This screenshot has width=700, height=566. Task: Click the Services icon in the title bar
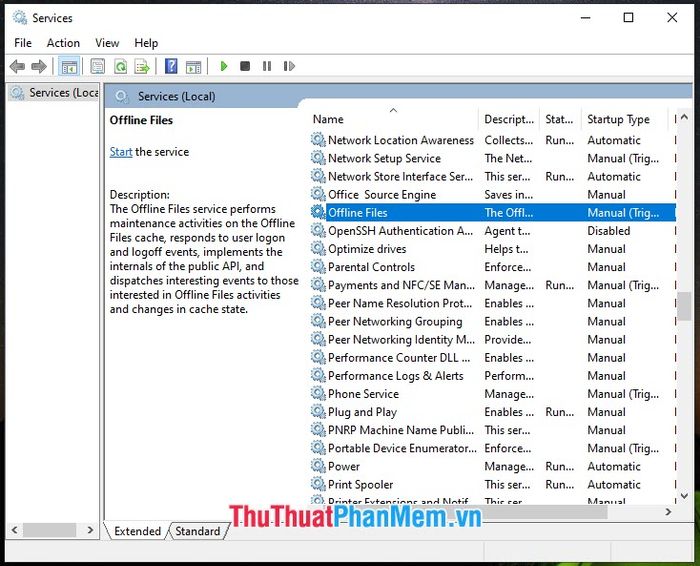[20, 18]
